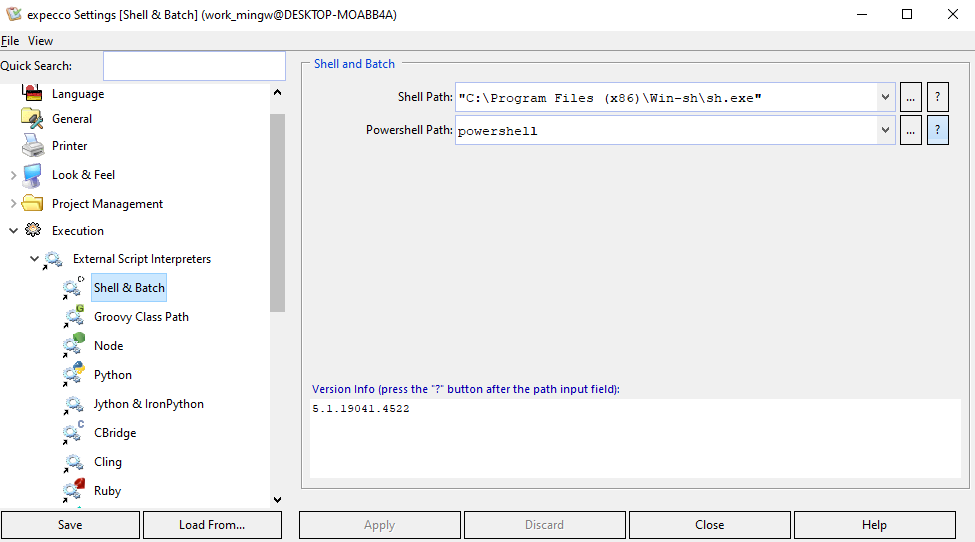Click the CBridge icon in tree
This screenshot has width=975, height=542.
74,433
